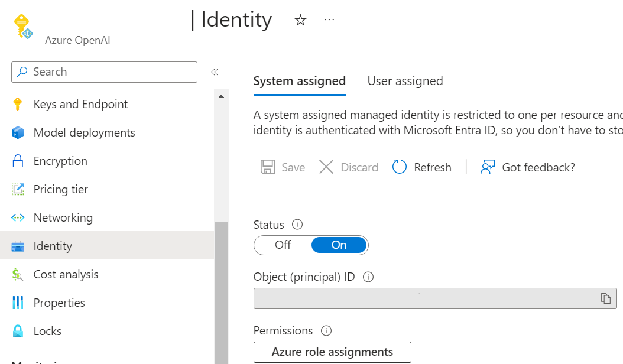This screenshot has height=364, width=623.
Task: Click the sidebar Search field
Action: tap(104, 72)
